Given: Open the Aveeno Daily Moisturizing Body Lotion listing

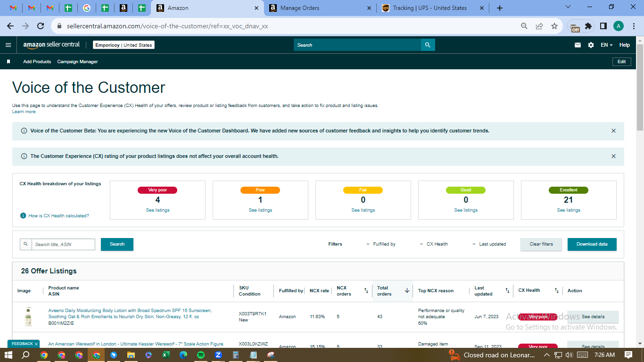Looking at the screenshot, I should 130,313.
